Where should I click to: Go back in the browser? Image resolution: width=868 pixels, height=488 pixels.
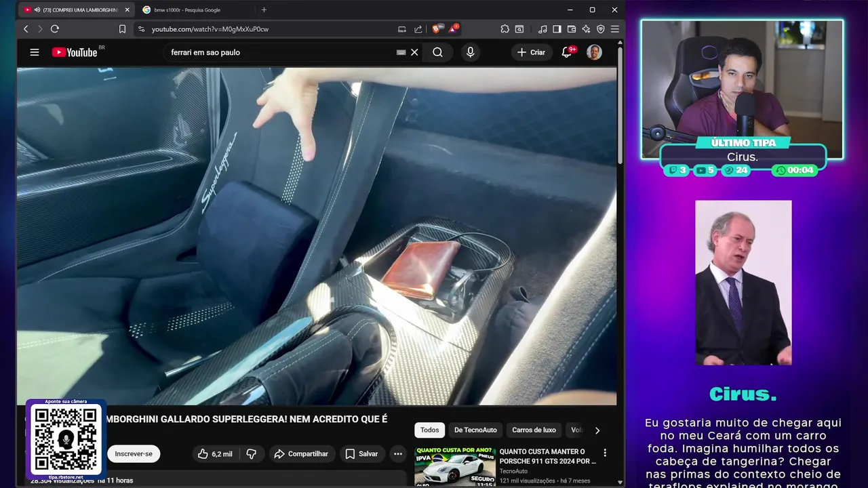(x=26, y=29)
